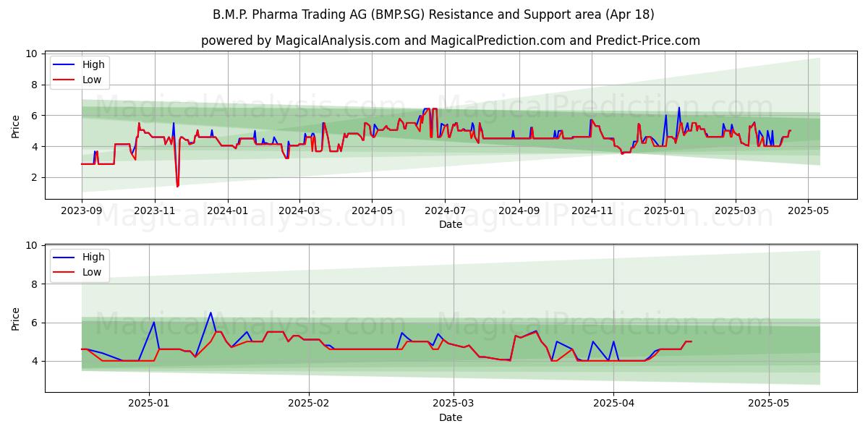Click the 2024-11 x-axis label
The image size is (868, 434).
tap(592, 210)
